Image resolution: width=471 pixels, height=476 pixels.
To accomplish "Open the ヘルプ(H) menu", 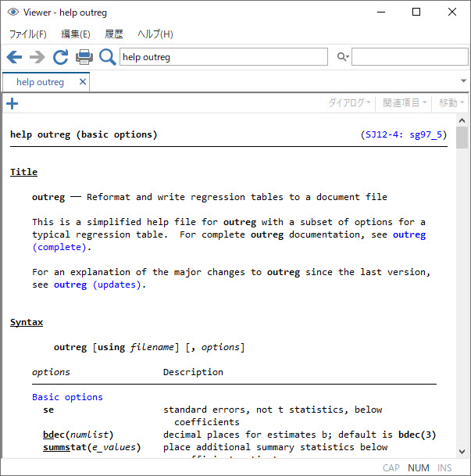I will [155, 34].
